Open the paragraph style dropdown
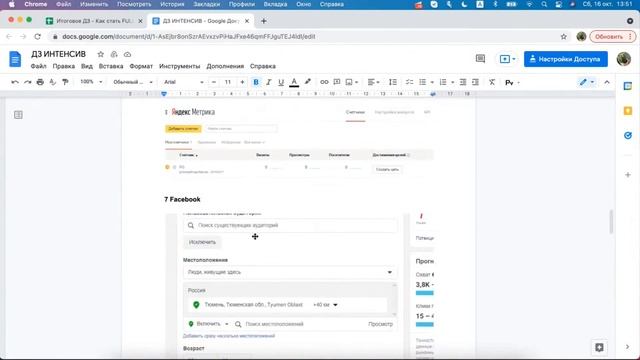640x360 pixels. tap(133, 82)
